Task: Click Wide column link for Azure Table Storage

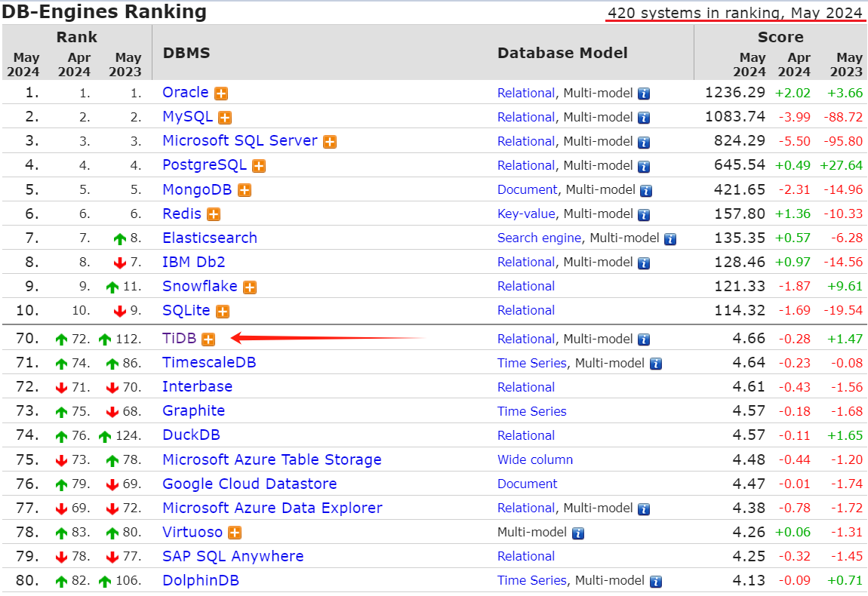Action: (x=535, y=460)
